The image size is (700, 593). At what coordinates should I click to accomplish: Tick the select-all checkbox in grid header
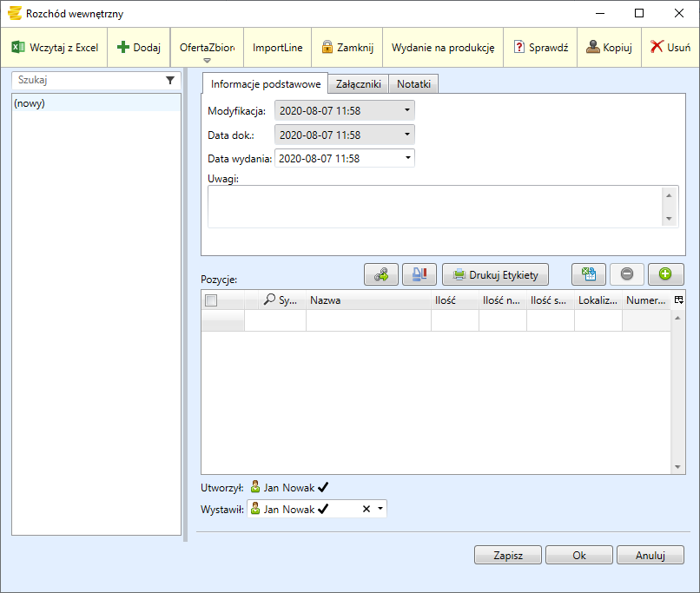[211, 300]
